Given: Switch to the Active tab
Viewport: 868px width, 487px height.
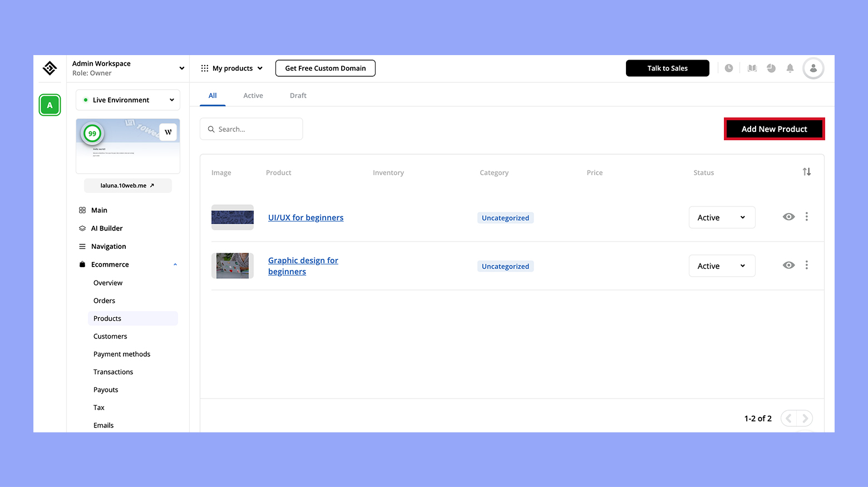Looking at the screenshot, I should pos(253,95).
